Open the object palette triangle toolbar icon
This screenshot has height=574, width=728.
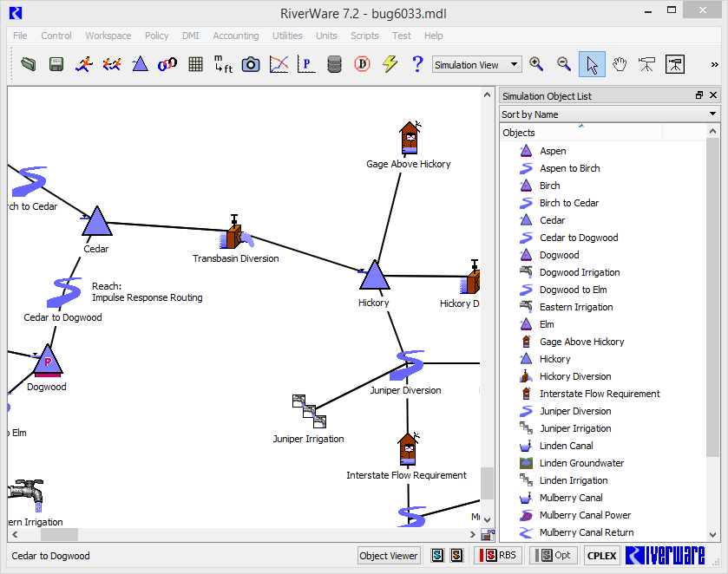pyautogui.click(x=140, y=64)
